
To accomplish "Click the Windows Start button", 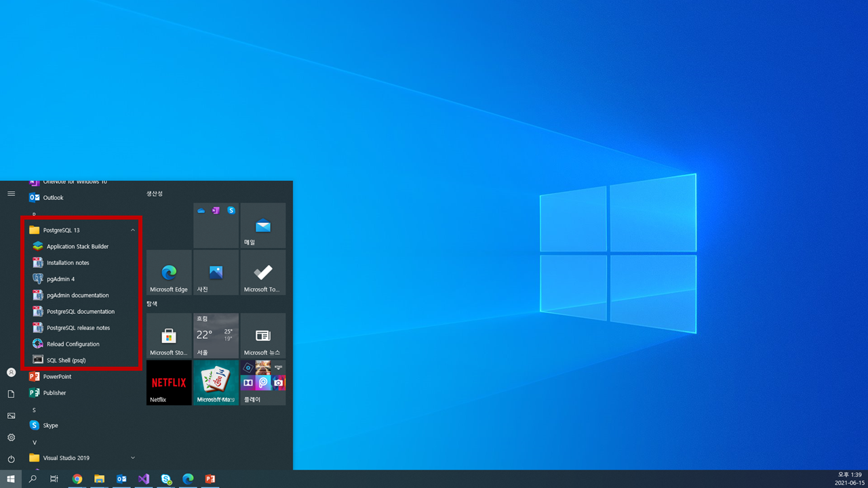I will (11, 479).
